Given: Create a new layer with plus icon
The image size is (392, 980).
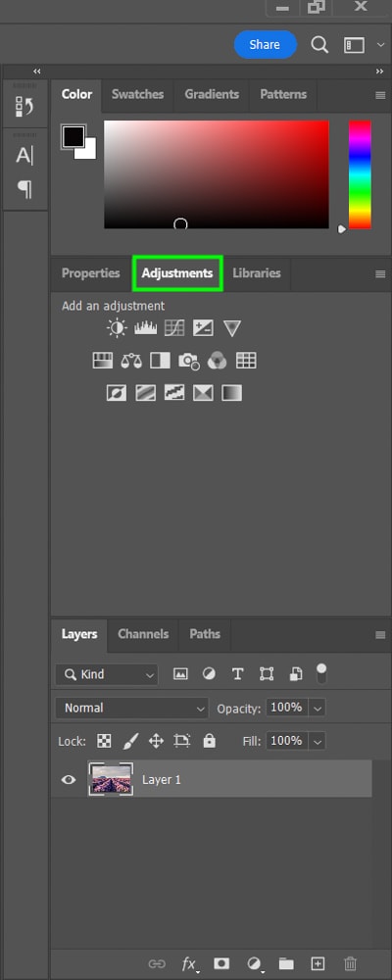Looking at the screenshot, I should point(318,963).
